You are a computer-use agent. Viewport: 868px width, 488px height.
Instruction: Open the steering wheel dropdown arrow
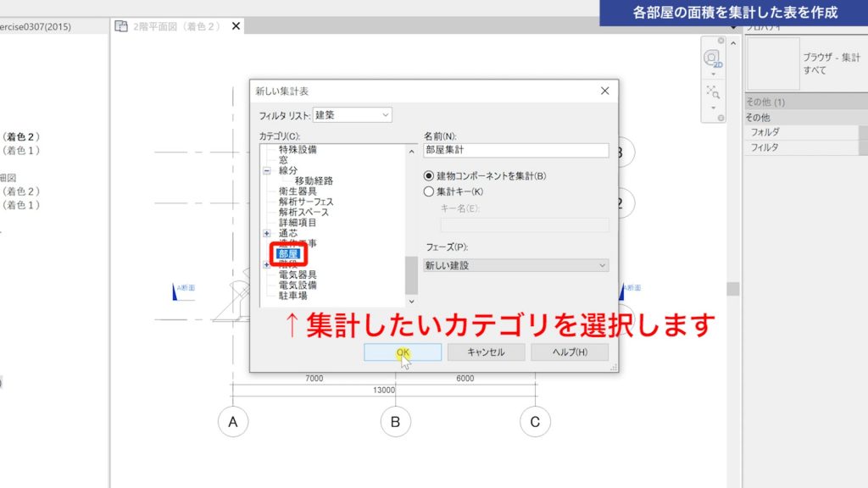pos(714,74)
